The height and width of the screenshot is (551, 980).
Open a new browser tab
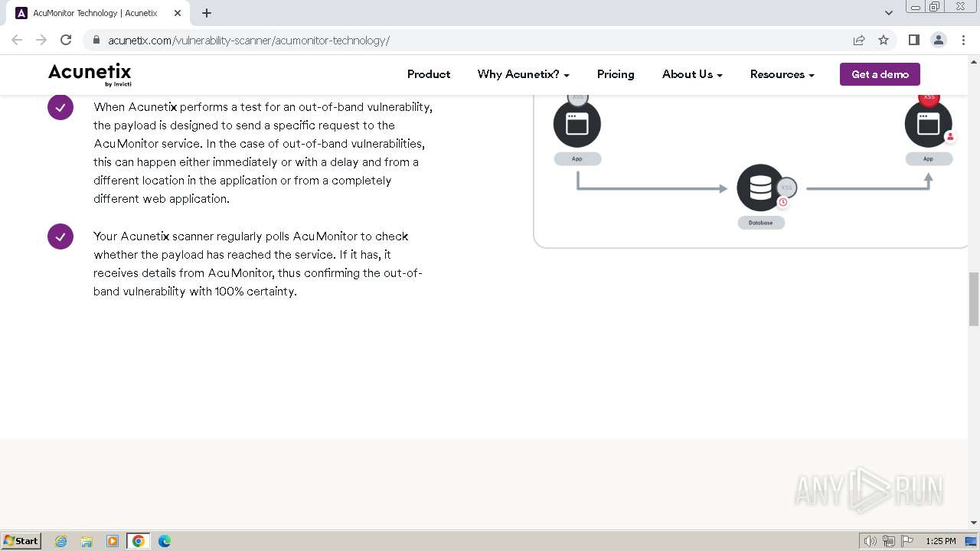click(207, 13)
